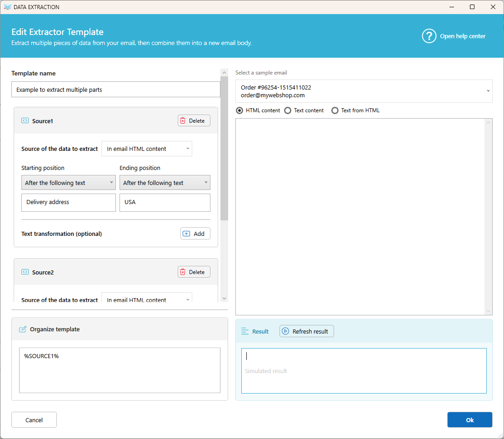
Task: Select the HTML content radio button
Action: (240, 110)
